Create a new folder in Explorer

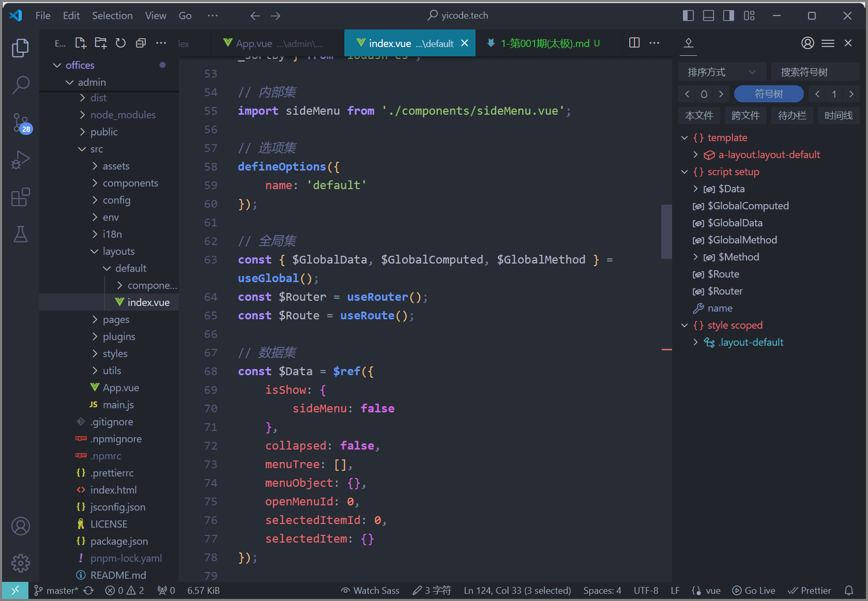[101, 43]
